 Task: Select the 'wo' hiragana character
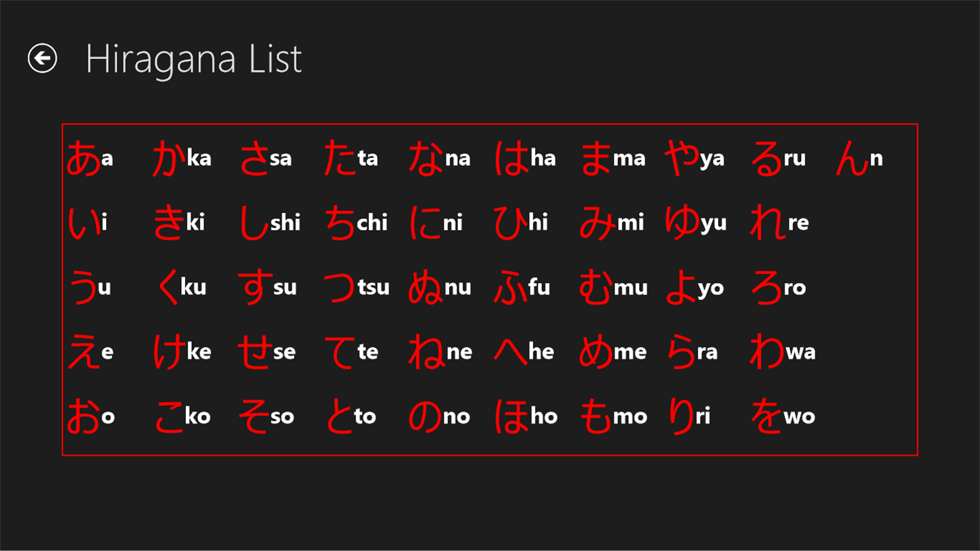[766, 416]
